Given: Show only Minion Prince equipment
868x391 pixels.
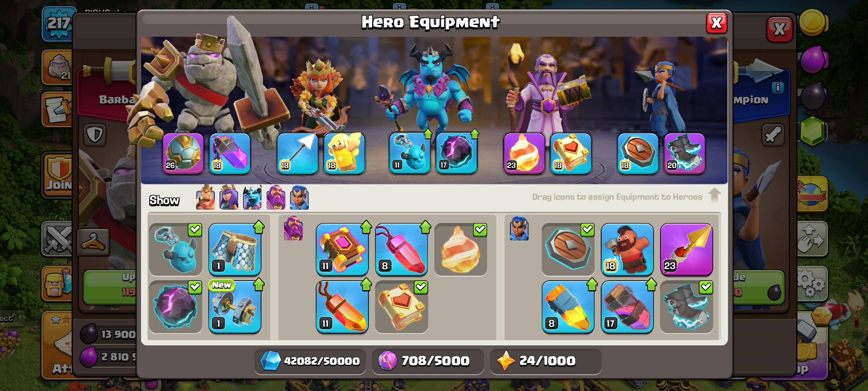Looking at the screenshot, I should click(x=252, y=197).
